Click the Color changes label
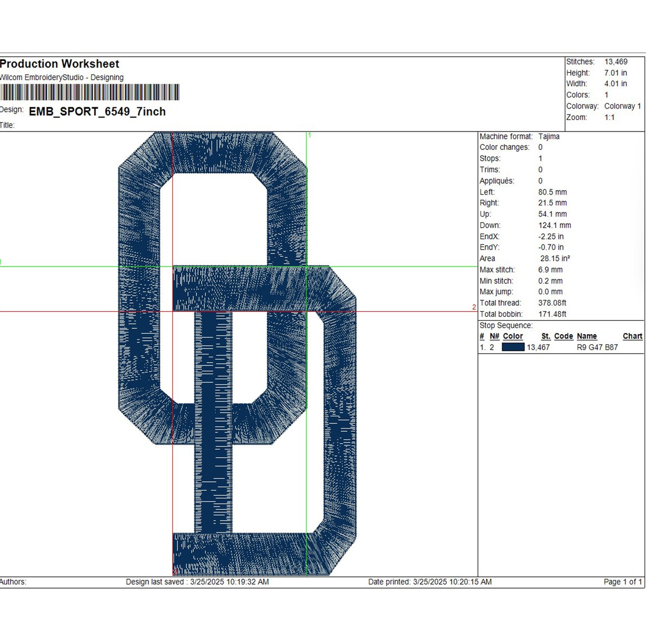This screenshot has height=644, width=646. (504, 147)
